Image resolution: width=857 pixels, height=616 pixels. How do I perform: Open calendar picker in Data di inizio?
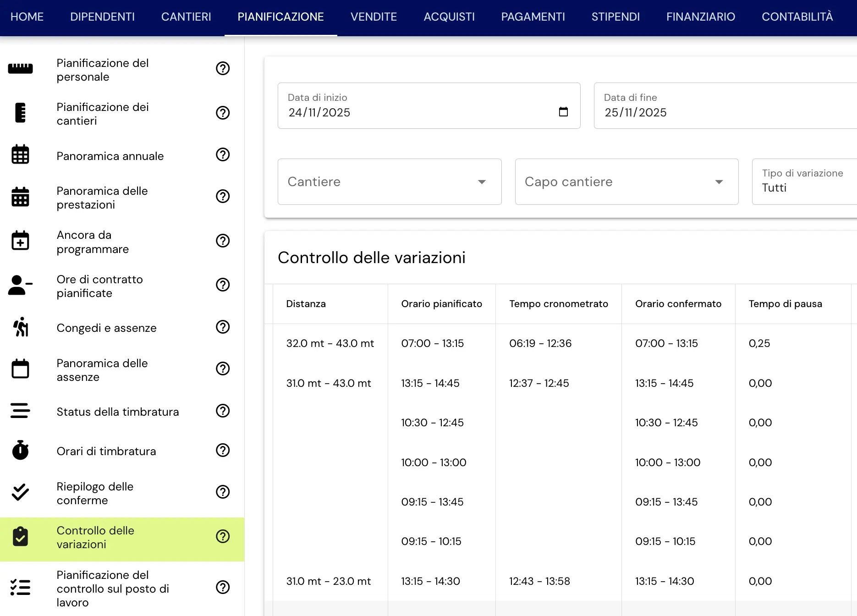click(x=563, y=112)
